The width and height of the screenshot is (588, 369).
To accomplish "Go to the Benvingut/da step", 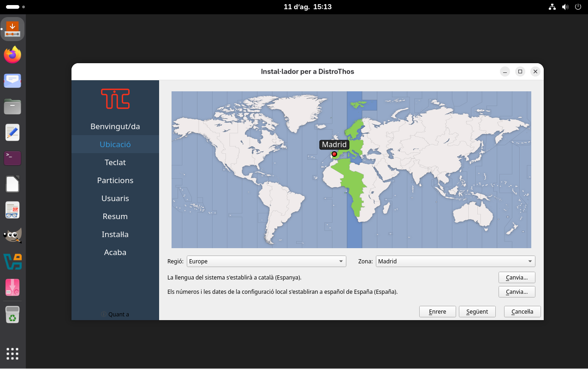I will [x=115, y=126].
